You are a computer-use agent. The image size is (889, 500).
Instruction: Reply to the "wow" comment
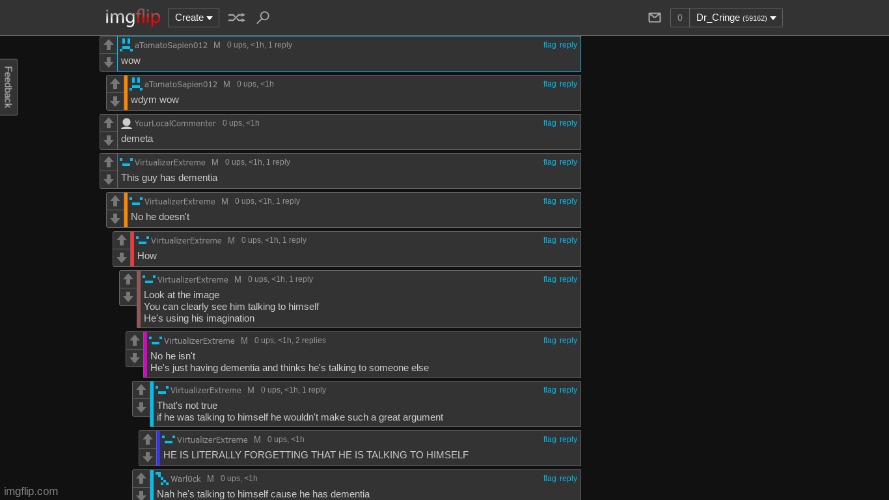tap(568, 45)
